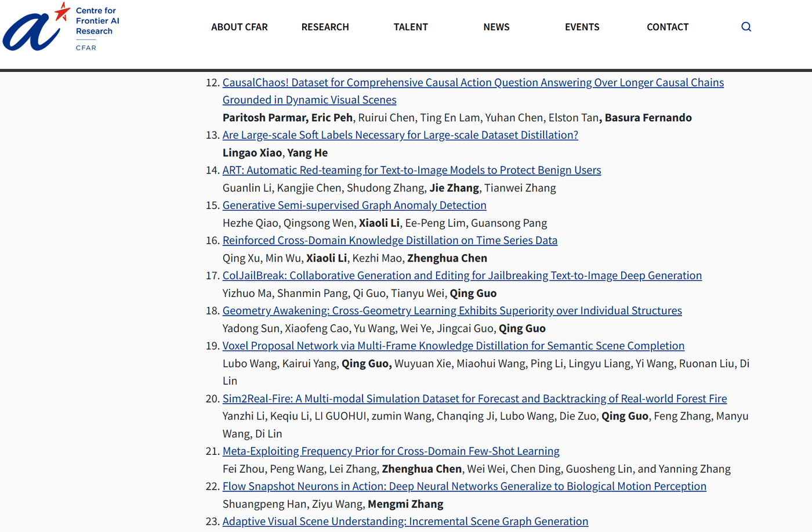The width and height of the screenshot is (812, 532).
Task: Open Adaptive Visual Scene Understanding paper link
Action: coord(405,521)
